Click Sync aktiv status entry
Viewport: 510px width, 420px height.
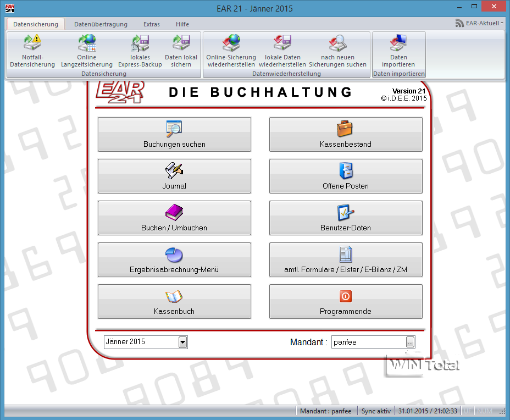[x=376, y=411]
